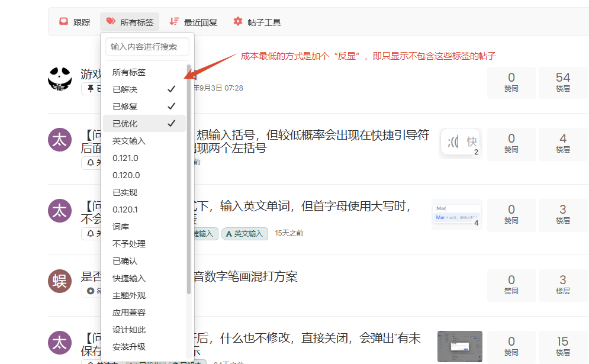Open 太 avatar beside the 15-floor post

click(60, 343)
